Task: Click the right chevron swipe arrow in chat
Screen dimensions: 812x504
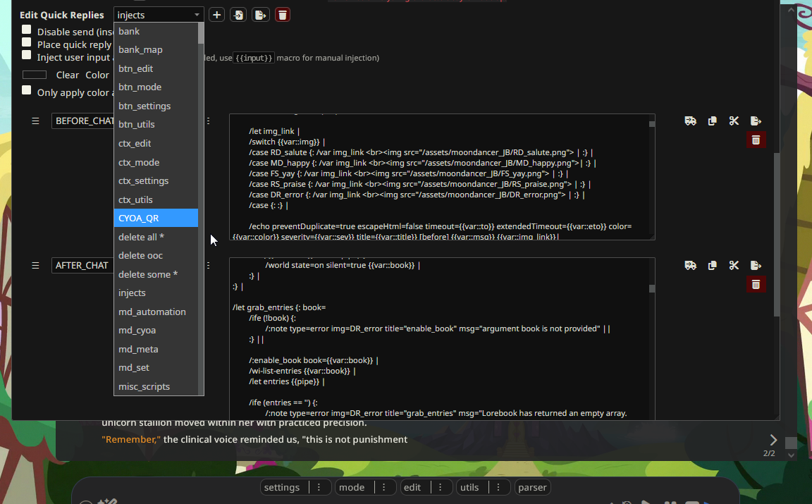Action: [x=773, y=440]
